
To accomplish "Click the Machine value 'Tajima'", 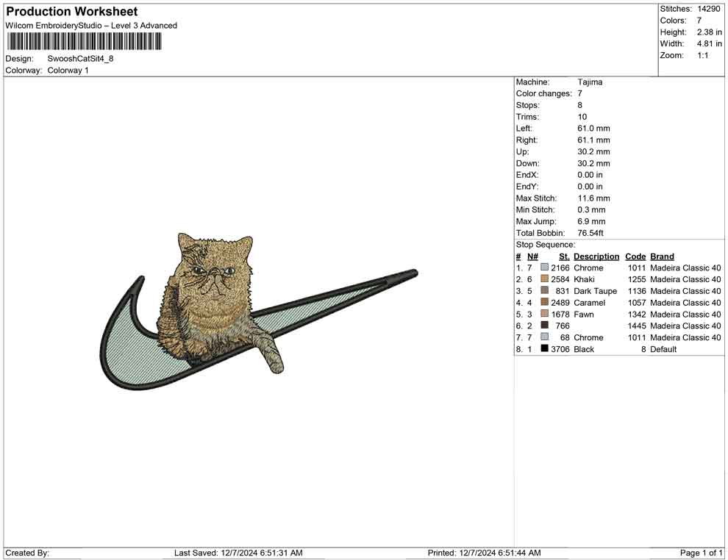I will point(590,82).
